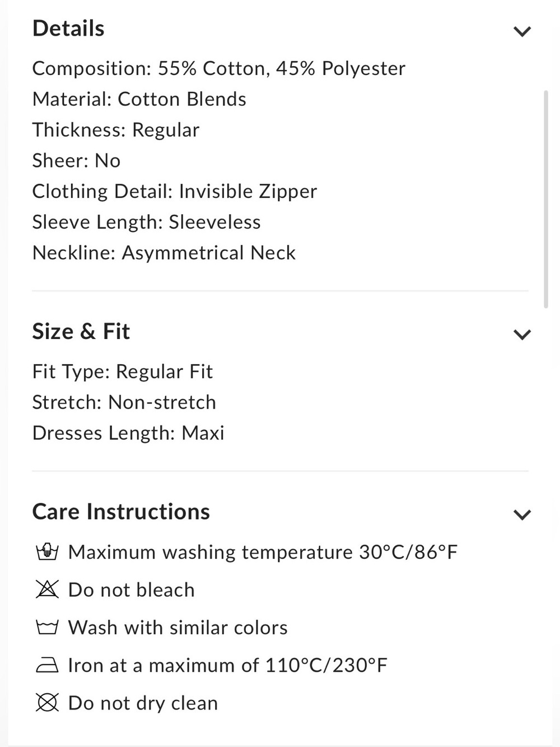Click the washing temperature tub icon

pos(47,552)
